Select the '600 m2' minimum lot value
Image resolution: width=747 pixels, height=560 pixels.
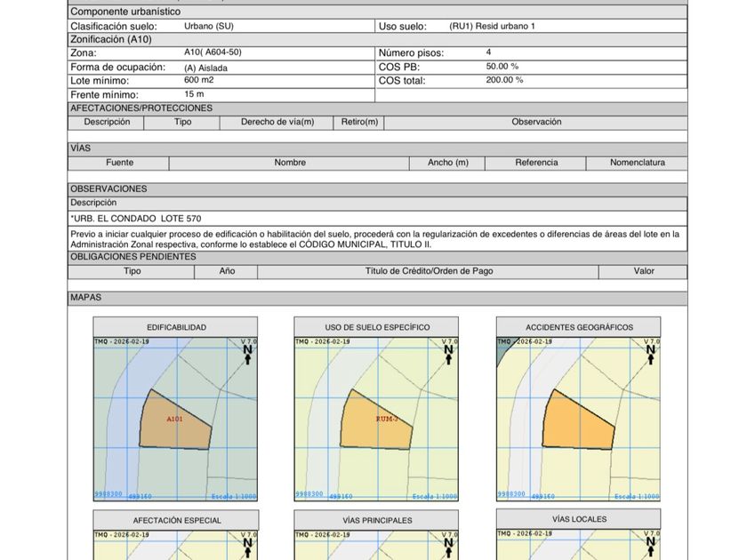198,80
